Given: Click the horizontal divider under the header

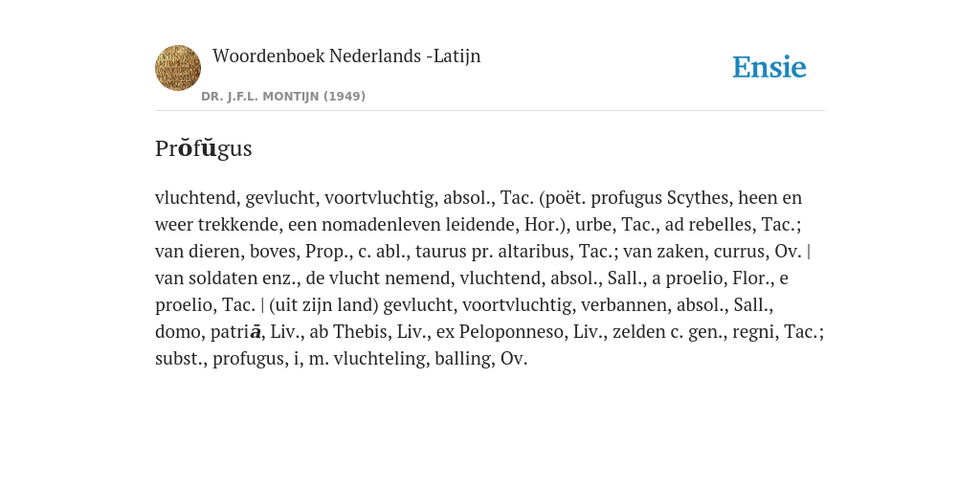Looking at the screenshot, I should pyautogui.click(x=490, y=111).
